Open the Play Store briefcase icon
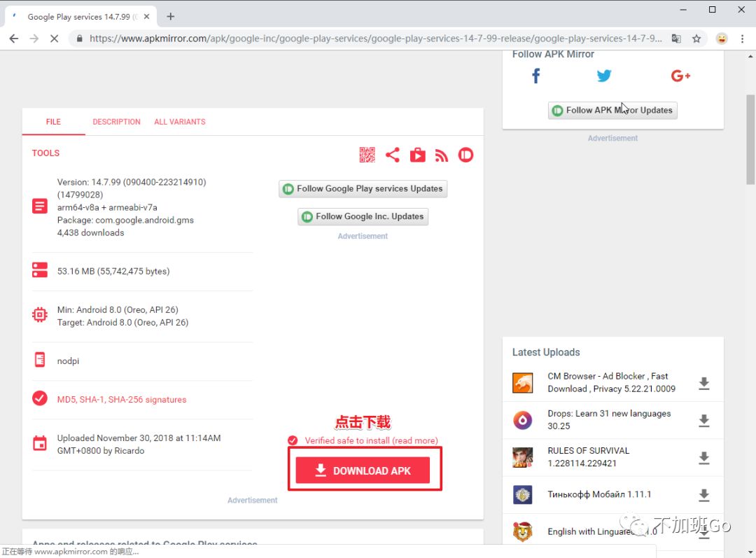 click(x=417, y=155)
